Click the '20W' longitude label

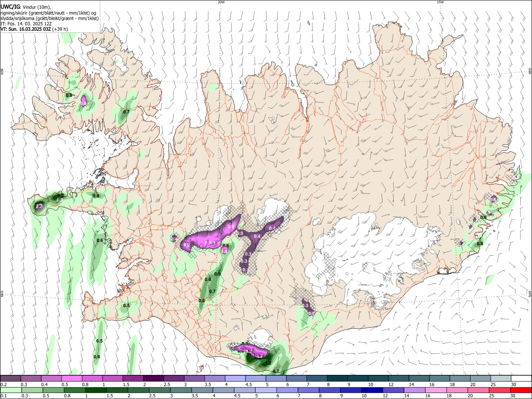pyautogui.click(x=221, y=2)
